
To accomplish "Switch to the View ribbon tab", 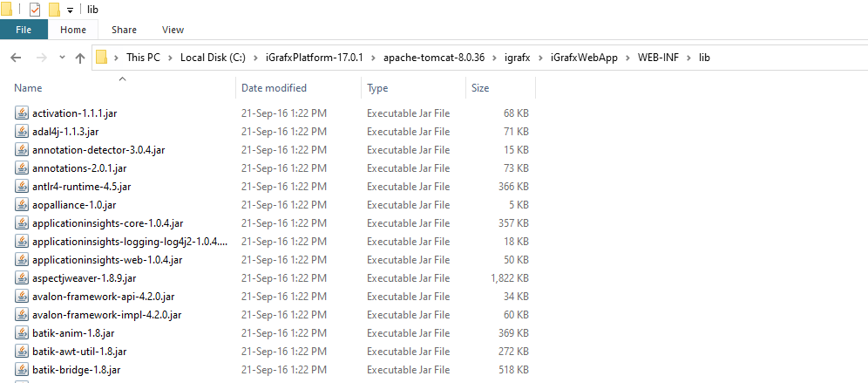I will [173, 30].
